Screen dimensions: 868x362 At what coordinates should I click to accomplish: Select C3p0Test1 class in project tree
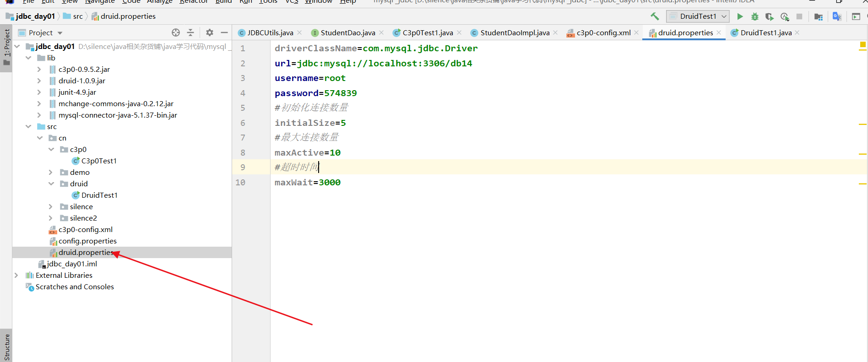(99, 161)
